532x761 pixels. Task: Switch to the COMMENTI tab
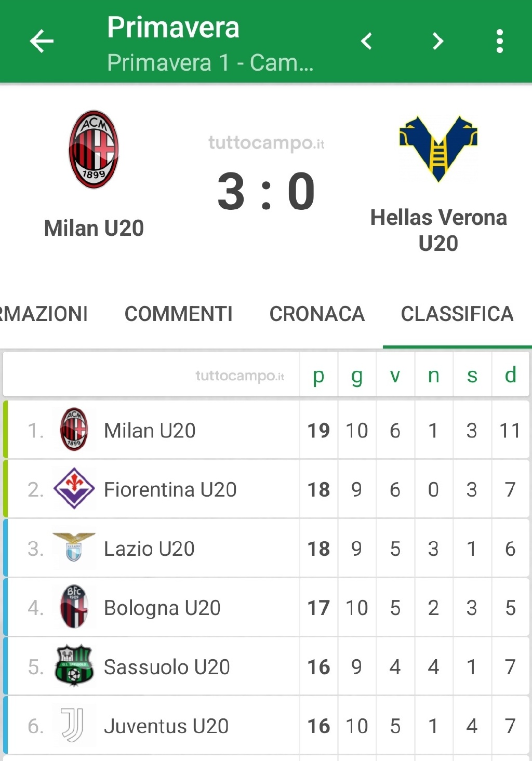(x=179, y=314)
